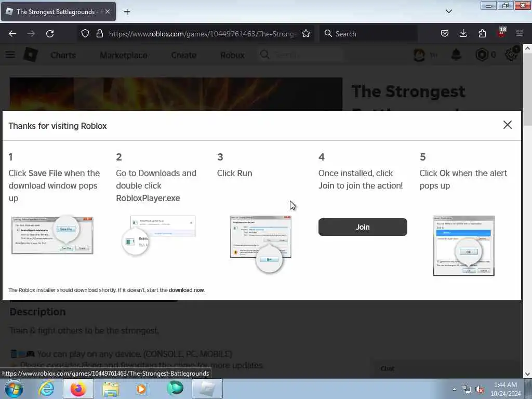
Task: Click the page scrollbar down arrow
Action: point(527,374)
